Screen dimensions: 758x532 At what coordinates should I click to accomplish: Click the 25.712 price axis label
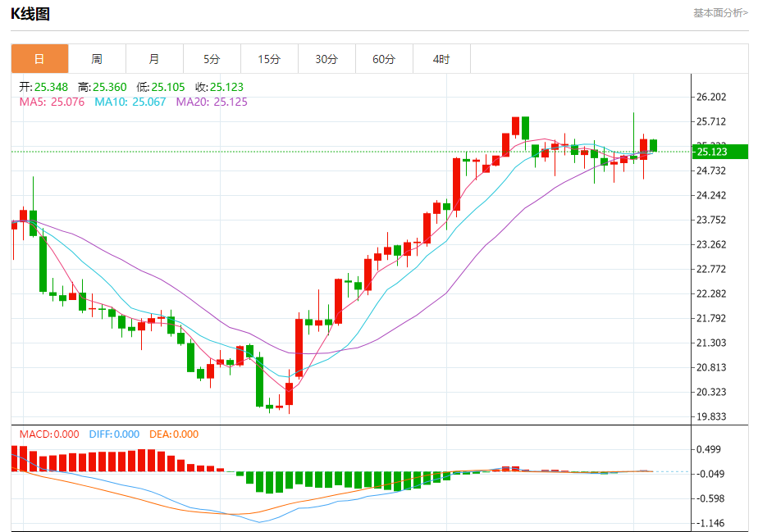(x=711, y=122)
